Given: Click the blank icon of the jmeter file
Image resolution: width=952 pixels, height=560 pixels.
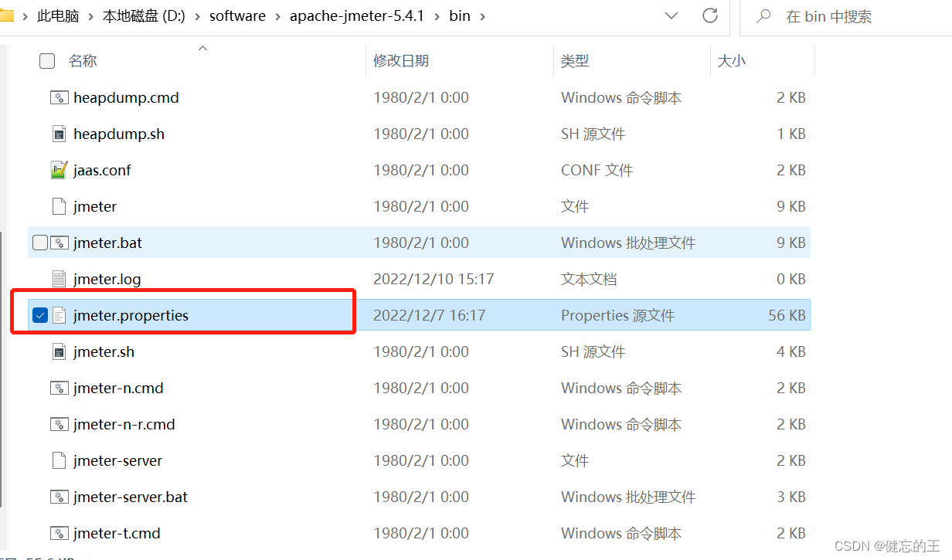Looking at the screenshot, I should pos(59,206).
